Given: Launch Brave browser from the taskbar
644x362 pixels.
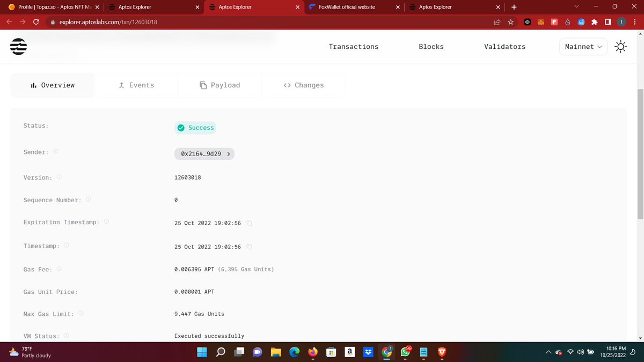Looking at the screenshot, I should [442, 352].
